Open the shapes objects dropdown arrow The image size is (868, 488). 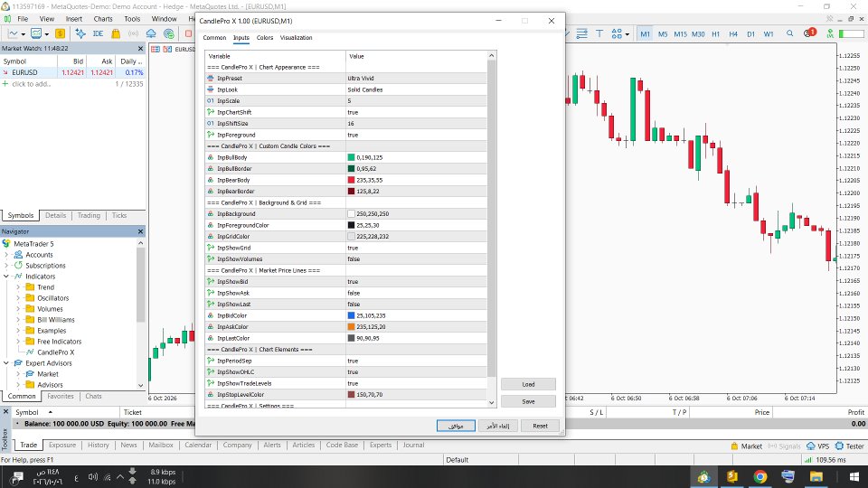click(x=627, y=34)
